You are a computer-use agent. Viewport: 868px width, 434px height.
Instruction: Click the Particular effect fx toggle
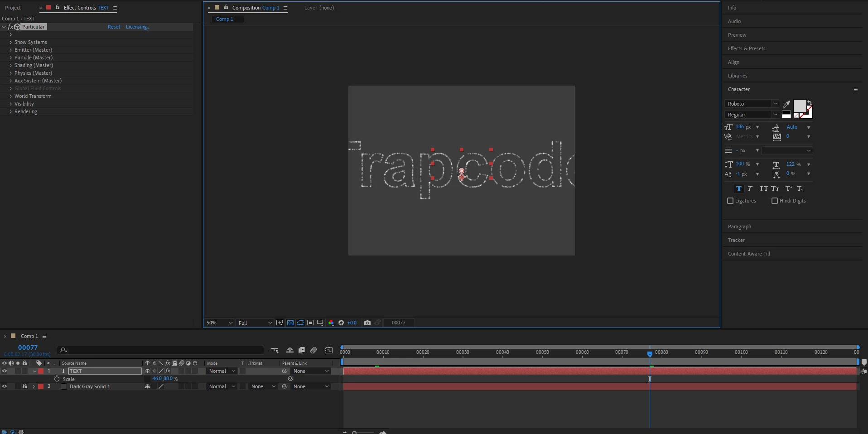[x=10, y=27]
